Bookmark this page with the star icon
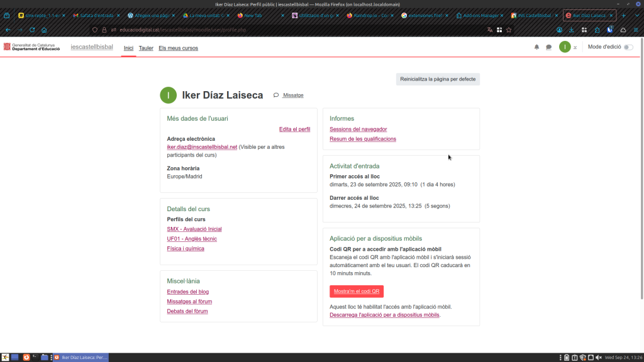Viewport: 644px width, 362px height. [509, 30]
